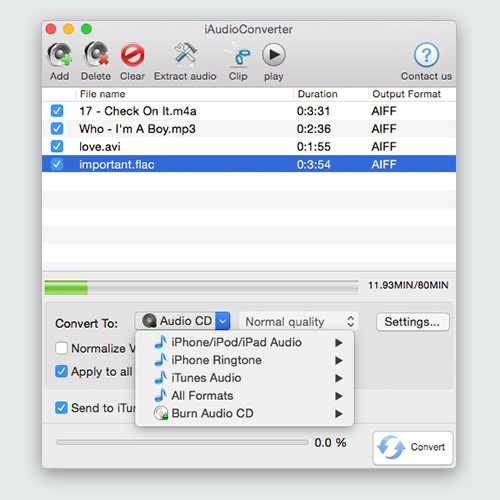The image size is (500, 500).
Task: Click the 0:3:31 duration cell
Action: [x=313, y=111]
